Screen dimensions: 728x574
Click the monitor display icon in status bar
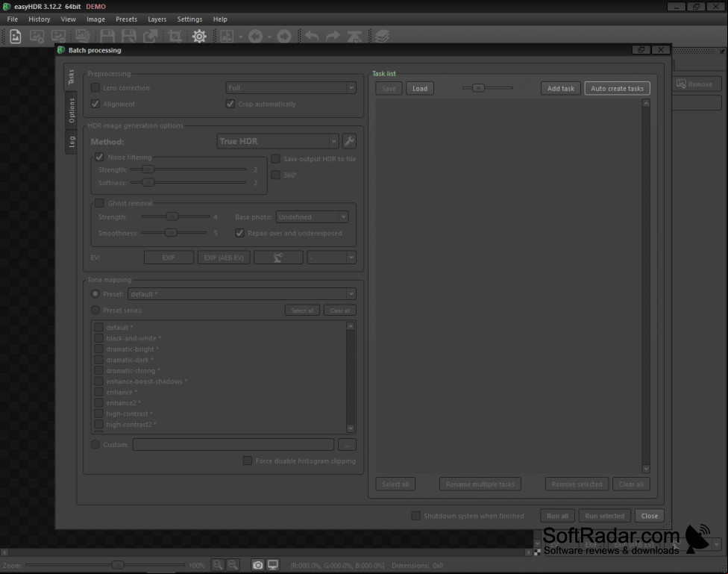point(272,565)
